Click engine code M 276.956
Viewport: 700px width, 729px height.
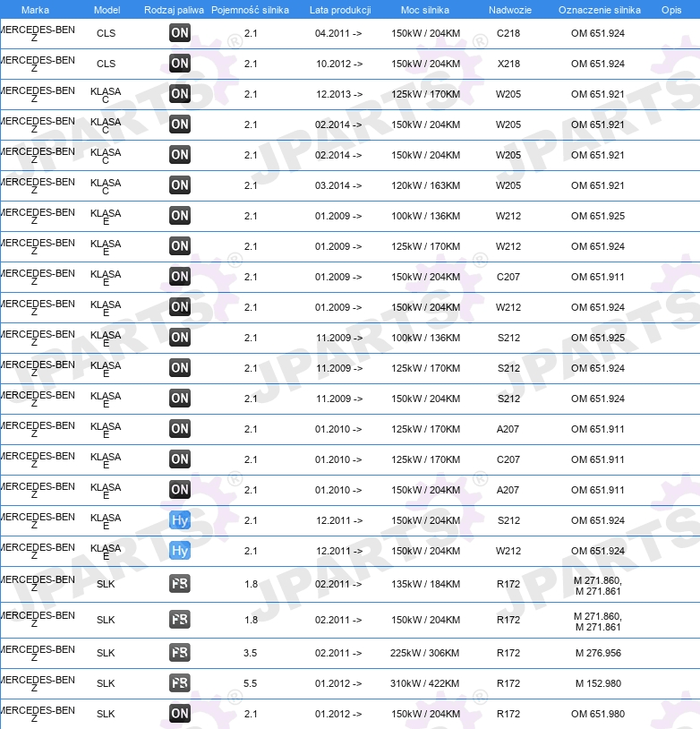coord(598,653)
